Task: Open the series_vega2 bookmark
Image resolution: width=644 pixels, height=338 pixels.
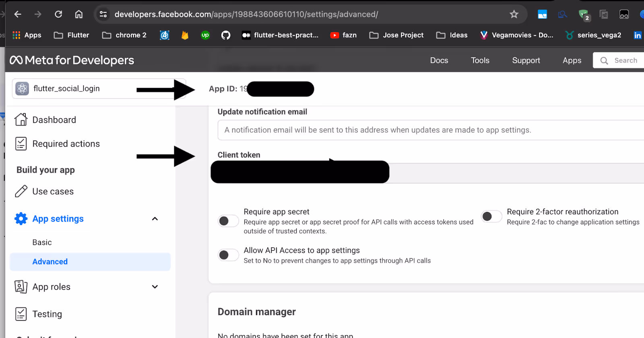Action: [x=593, y=35]
